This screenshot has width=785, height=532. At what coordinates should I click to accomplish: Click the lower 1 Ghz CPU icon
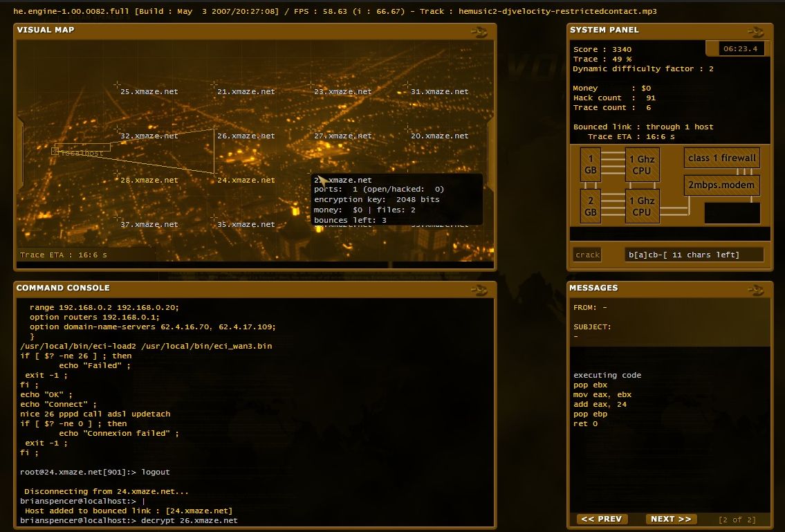point(642,206)
